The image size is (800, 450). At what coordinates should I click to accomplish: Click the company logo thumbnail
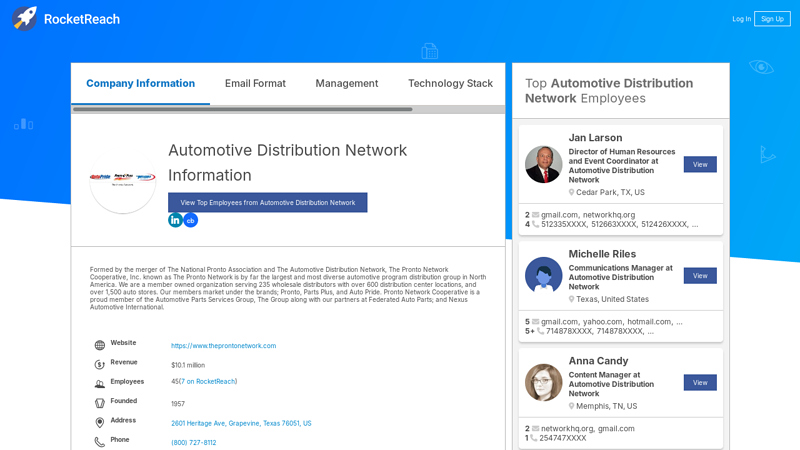tap(122, 180)
